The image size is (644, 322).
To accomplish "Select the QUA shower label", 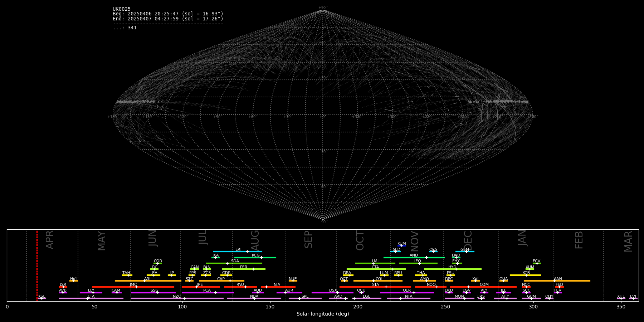I will tap(504, 279).
